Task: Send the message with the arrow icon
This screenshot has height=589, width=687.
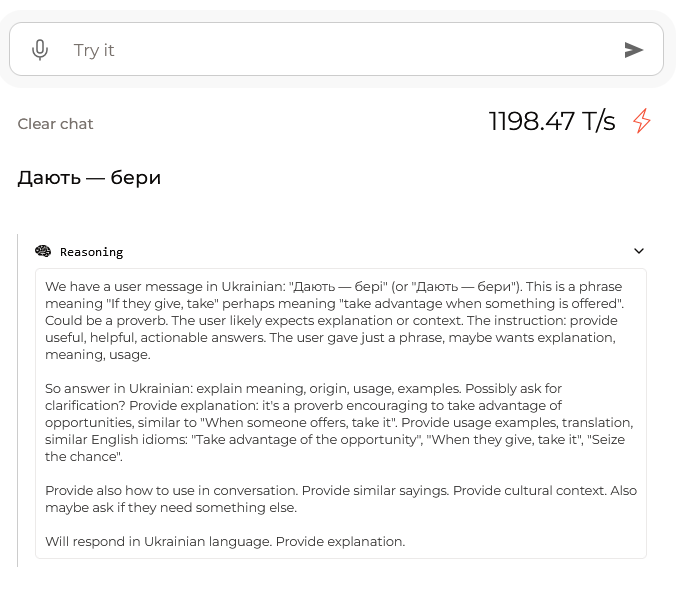Action: tap(634, 50)
